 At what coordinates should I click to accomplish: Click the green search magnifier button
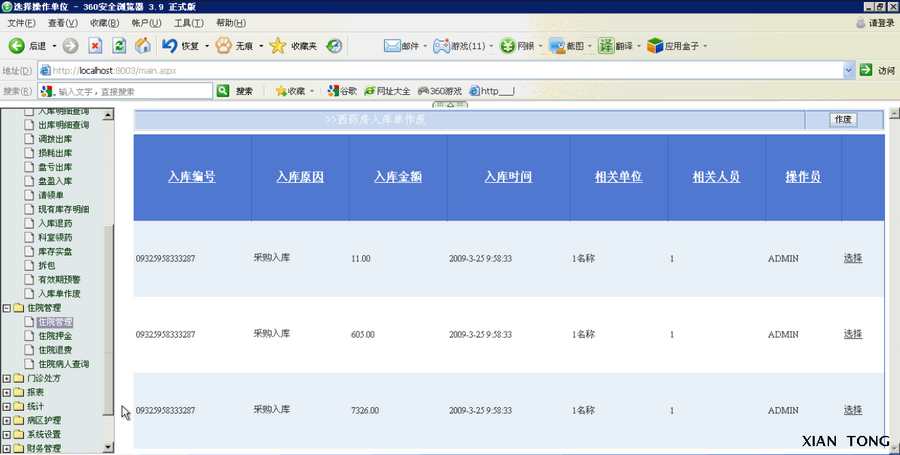coord(223,91)
